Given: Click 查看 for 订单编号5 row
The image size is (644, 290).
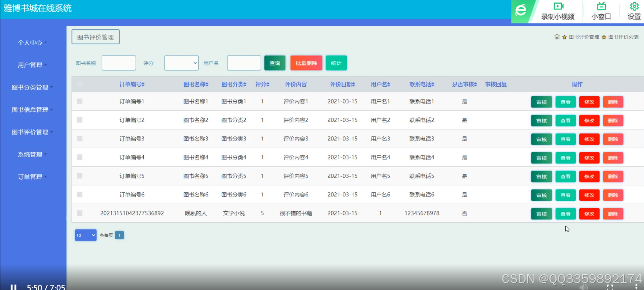Looking at the screenshot, I should (566, 177).
